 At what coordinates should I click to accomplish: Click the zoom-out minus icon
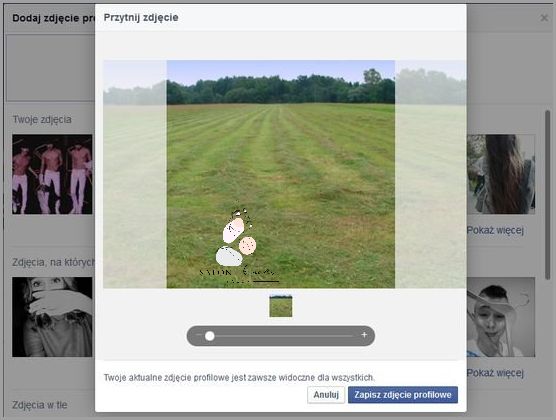pyautogui.click(x=199, y=335)
